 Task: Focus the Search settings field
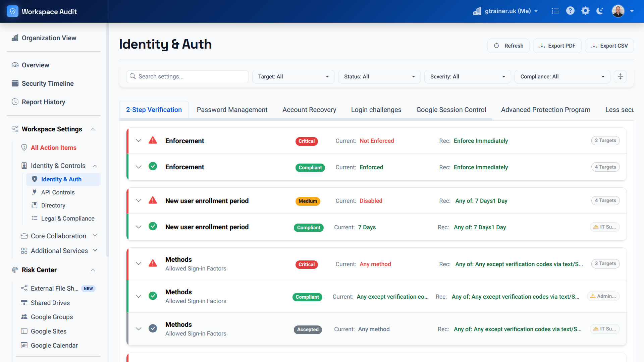point(187,76)
